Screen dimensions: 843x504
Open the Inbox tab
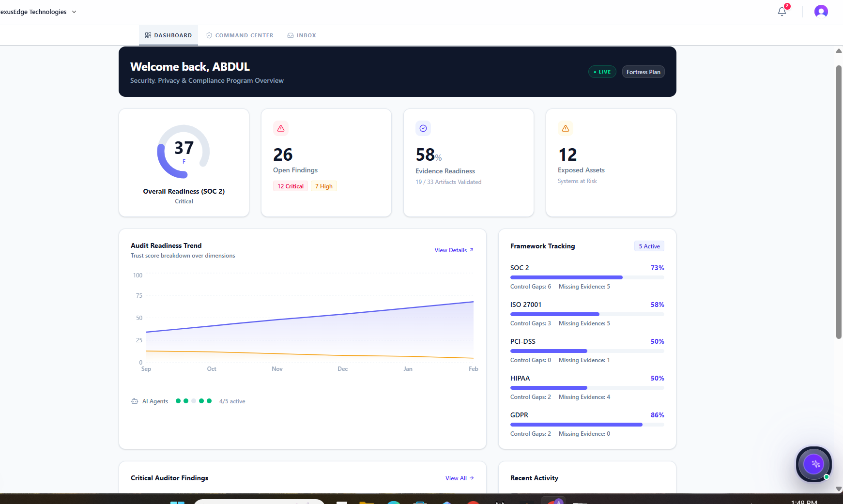(x=302, y=35)
